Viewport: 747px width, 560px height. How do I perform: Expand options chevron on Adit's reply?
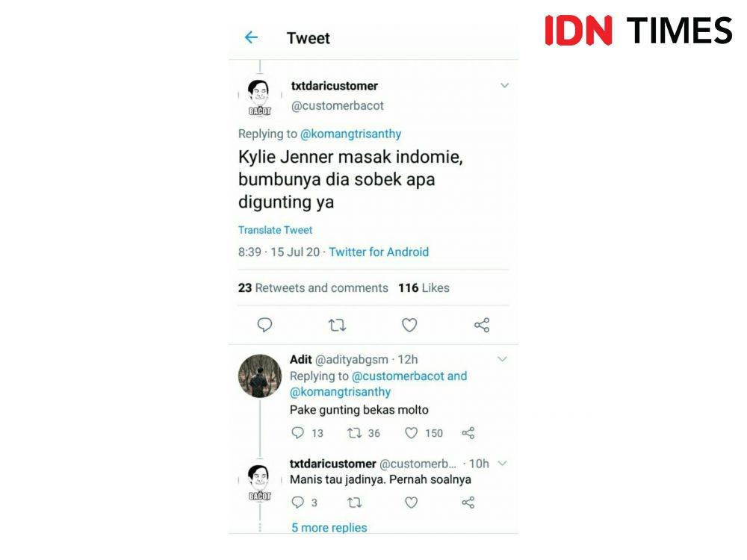click(502, 359)
